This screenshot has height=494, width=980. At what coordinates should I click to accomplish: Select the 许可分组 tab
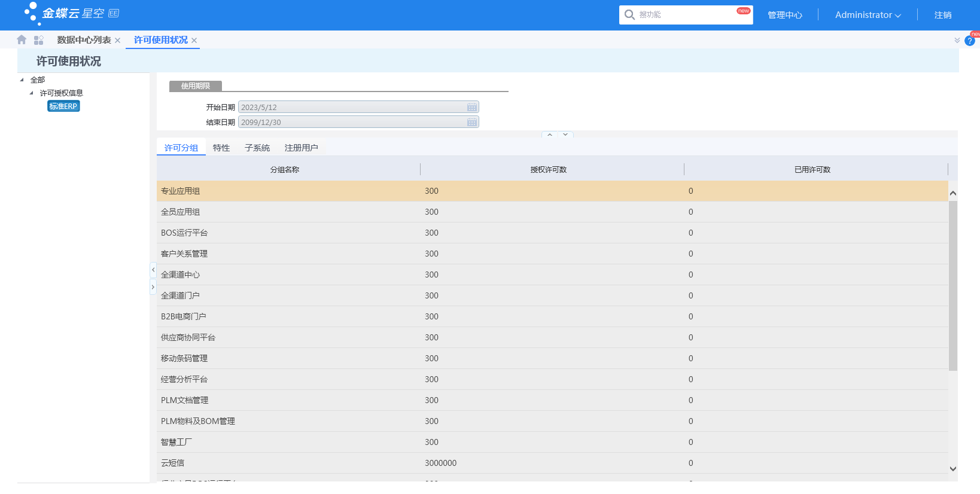pos(181,148)
